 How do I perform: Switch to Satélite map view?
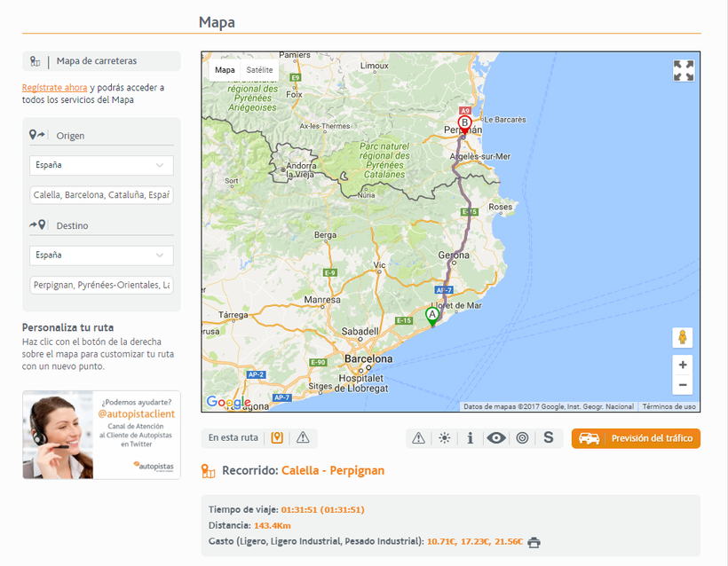[259, 70]
